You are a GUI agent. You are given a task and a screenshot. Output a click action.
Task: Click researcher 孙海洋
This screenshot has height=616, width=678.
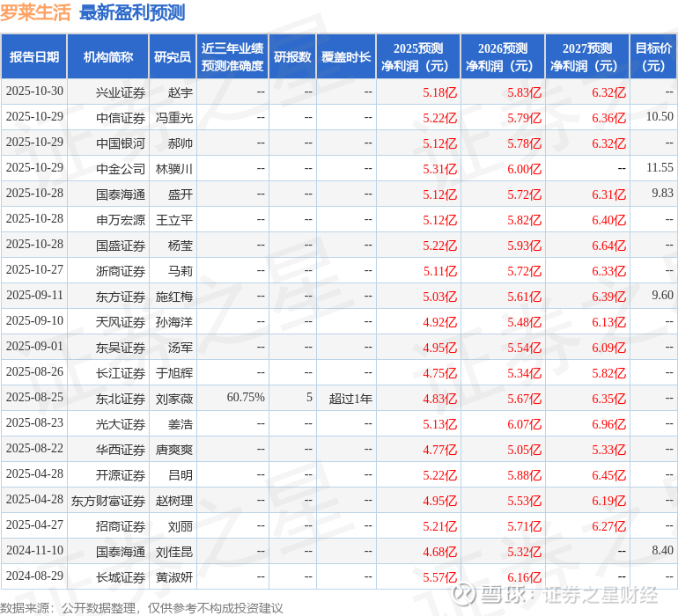click(174, 322)
